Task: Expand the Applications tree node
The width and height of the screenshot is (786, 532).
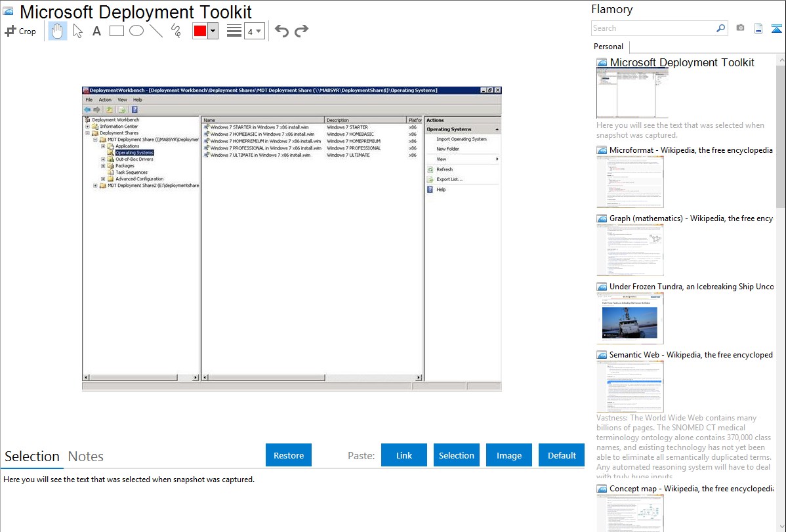Action: coord(103,146)
